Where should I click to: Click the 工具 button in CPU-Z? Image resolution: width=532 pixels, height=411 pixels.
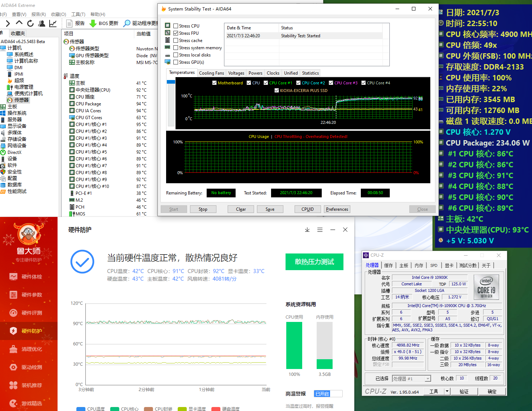coord(434,391)
